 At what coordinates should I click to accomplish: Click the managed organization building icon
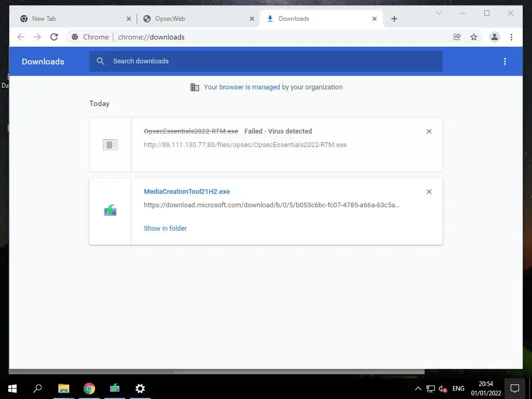195,87
